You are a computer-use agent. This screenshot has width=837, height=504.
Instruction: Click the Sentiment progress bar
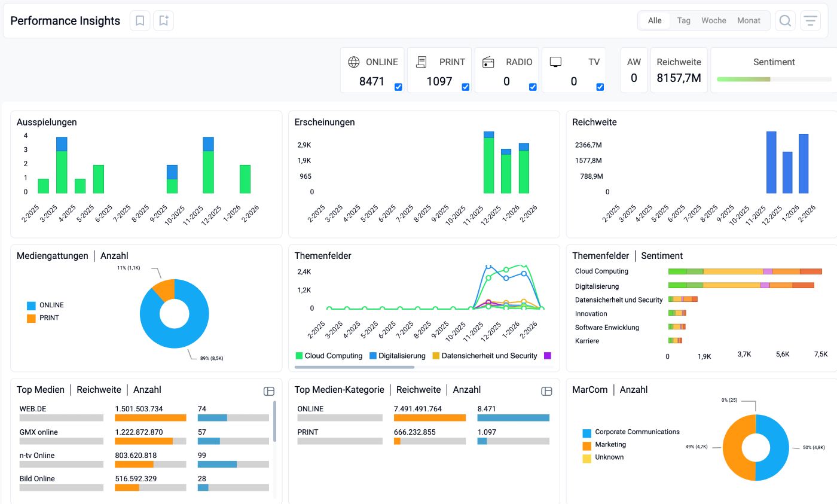[774, 79]
